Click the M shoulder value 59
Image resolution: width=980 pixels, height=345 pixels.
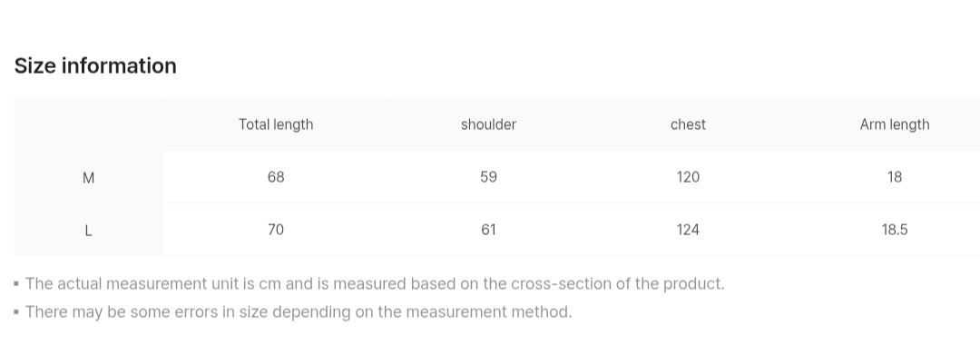[489, 177]
